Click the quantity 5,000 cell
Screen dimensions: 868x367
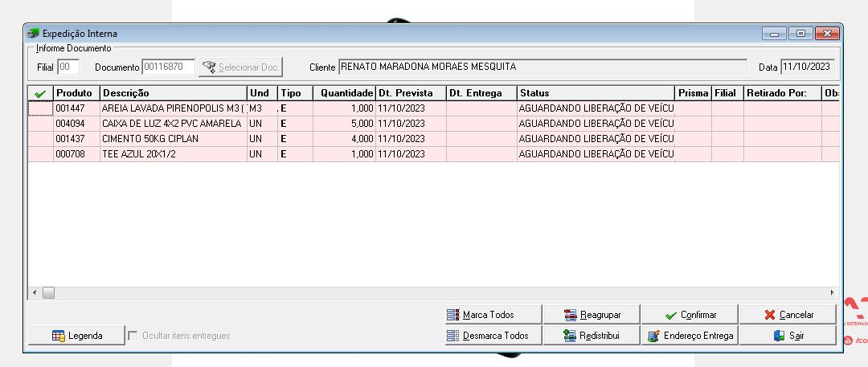[x=344, y=124]
